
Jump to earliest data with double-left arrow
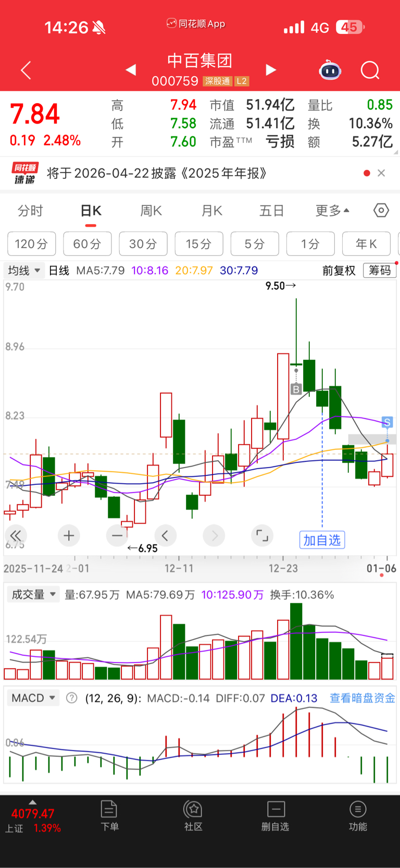pyautogui.click(x=16, y=535)
